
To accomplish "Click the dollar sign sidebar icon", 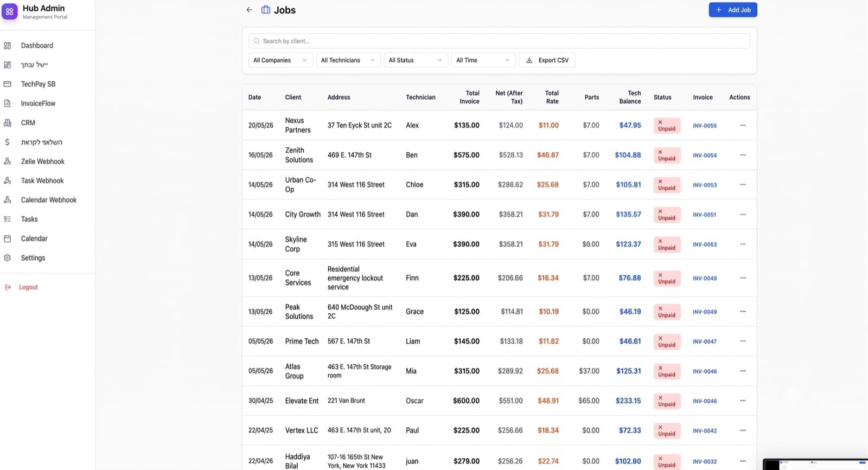I will 7,142.
